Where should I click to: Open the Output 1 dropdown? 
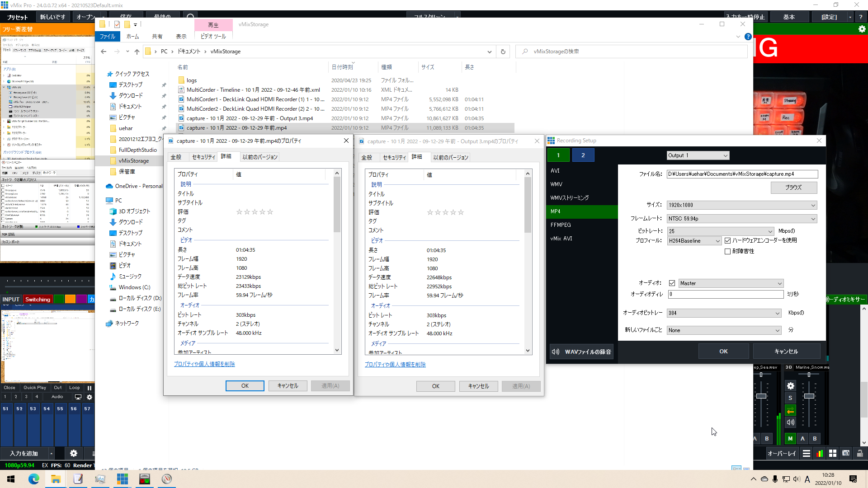coord(698,155)
